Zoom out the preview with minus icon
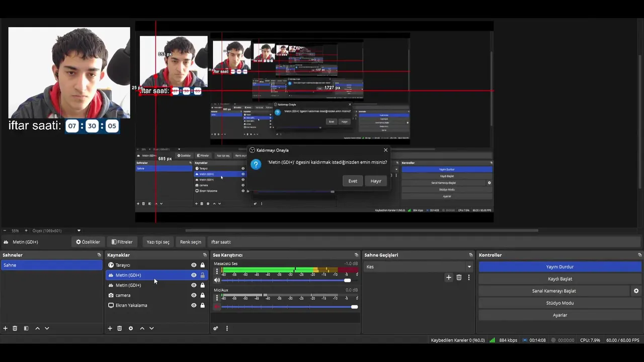 tap(5, 231)
